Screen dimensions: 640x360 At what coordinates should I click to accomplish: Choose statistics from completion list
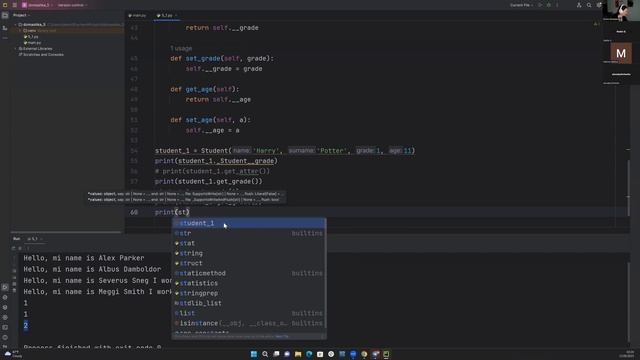coord(249,283)
